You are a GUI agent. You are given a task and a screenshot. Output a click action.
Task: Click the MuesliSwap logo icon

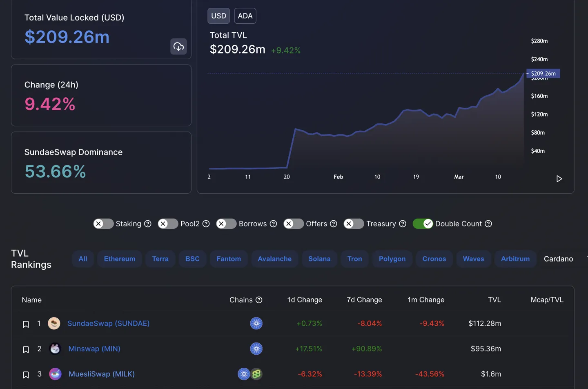click(x=55, y=374)
